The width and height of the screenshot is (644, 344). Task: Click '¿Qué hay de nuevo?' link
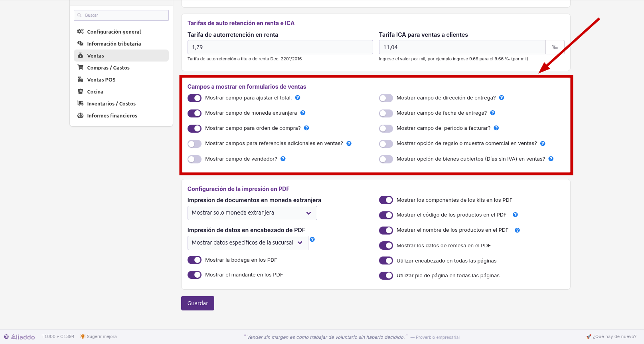pos(611,336)
